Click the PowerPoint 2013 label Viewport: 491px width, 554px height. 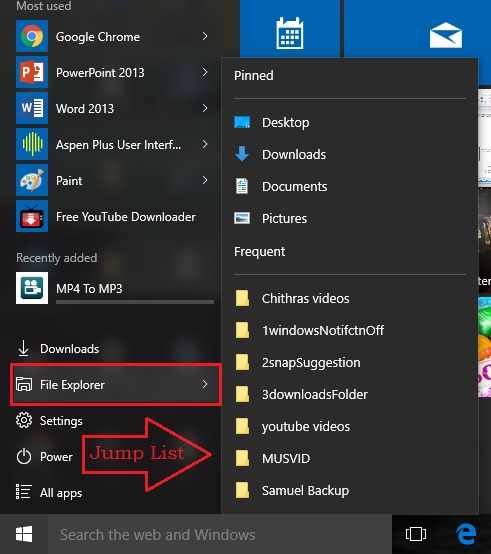pyautogui.click(x=100, y=73)
